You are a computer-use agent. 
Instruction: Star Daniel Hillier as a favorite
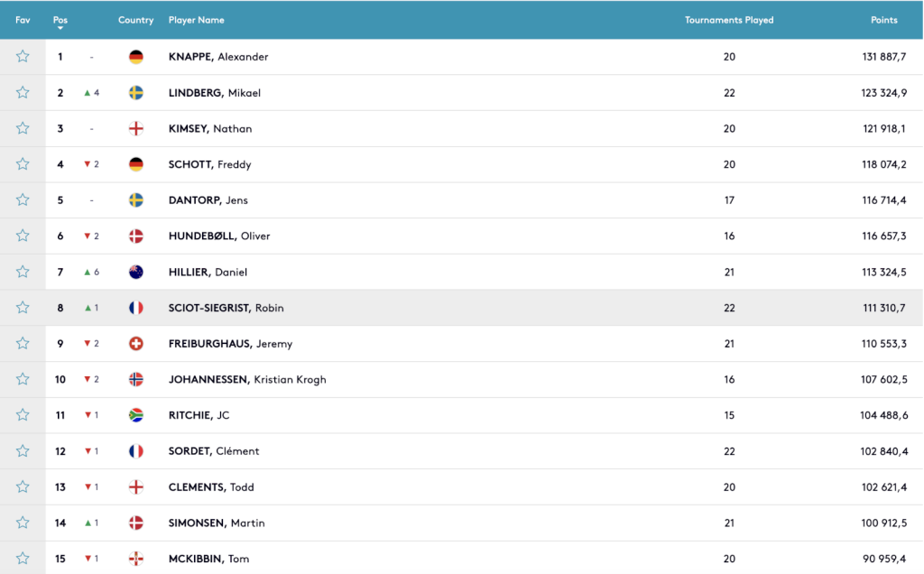23,272
